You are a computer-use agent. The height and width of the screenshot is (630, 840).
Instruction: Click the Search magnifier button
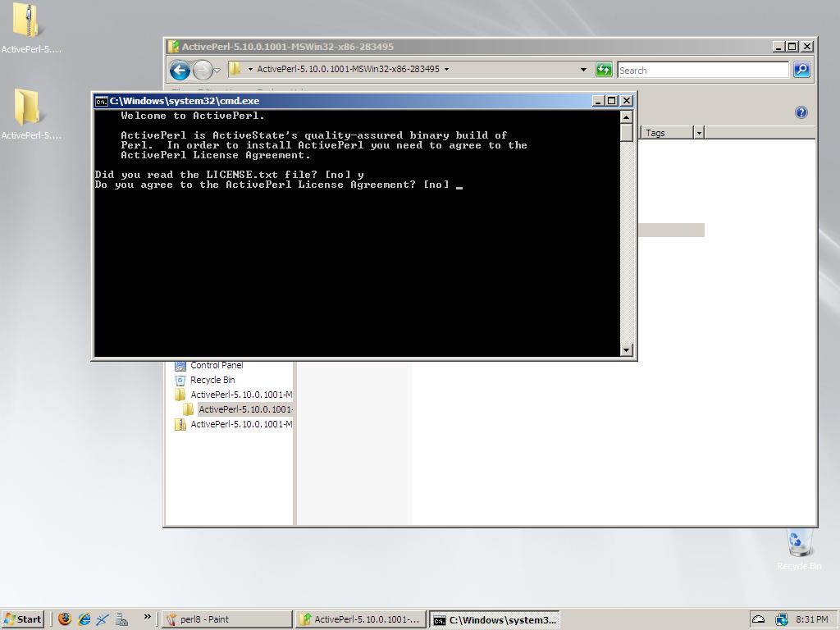[801, 70]
